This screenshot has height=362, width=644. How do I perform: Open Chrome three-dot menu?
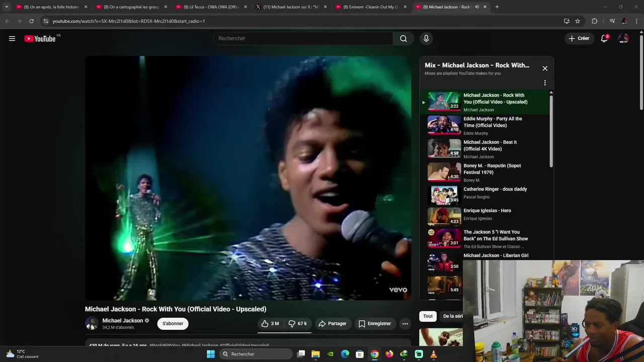click(x=637, y=21)
